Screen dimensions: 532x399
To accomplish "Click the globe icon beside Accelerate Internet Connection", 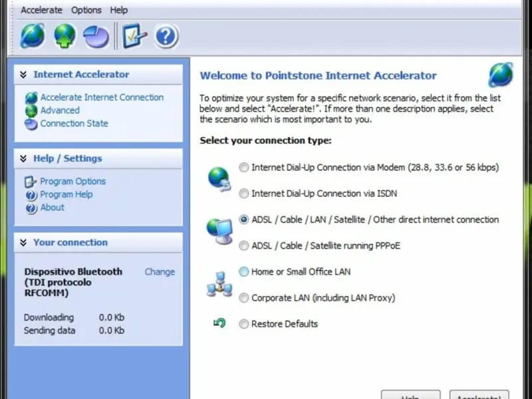I will [x=31, y=98].
